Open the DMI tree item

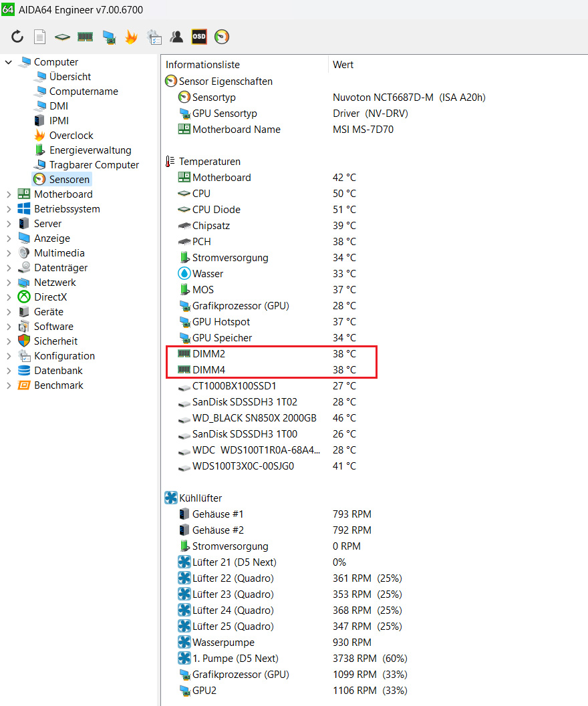59,106
